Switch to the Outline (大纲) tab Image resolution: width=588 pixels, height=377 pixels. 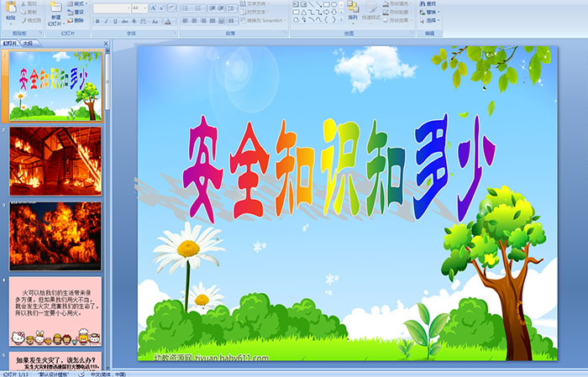[29, 44]
